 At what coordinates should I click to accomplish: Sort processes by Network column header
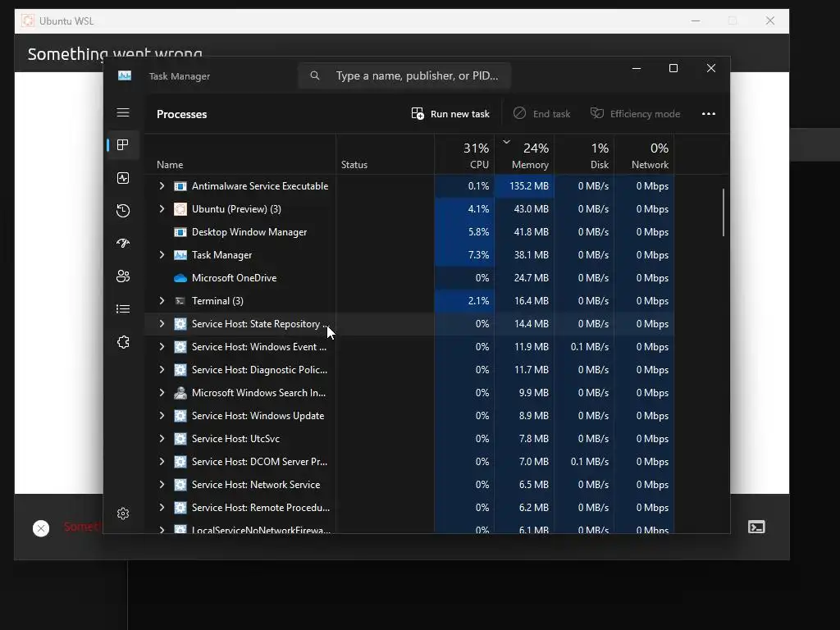(645, 154)
